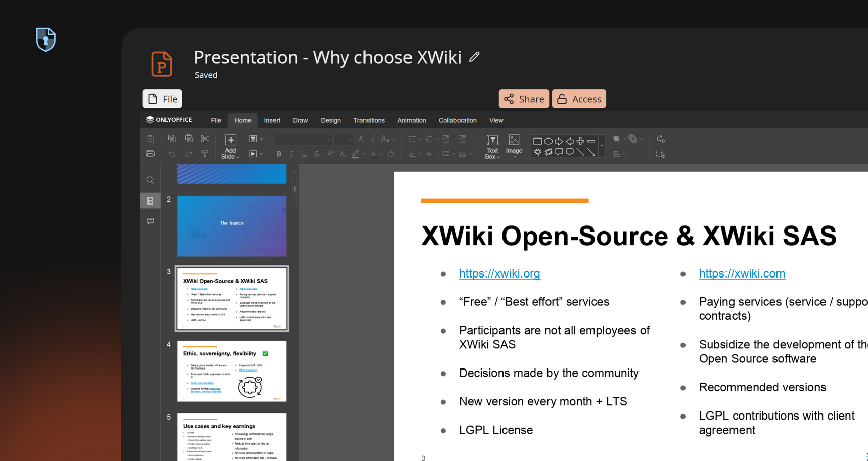Select the ellipse shape tool
Viewport: 868px width, 461px height.
point(548,141)
